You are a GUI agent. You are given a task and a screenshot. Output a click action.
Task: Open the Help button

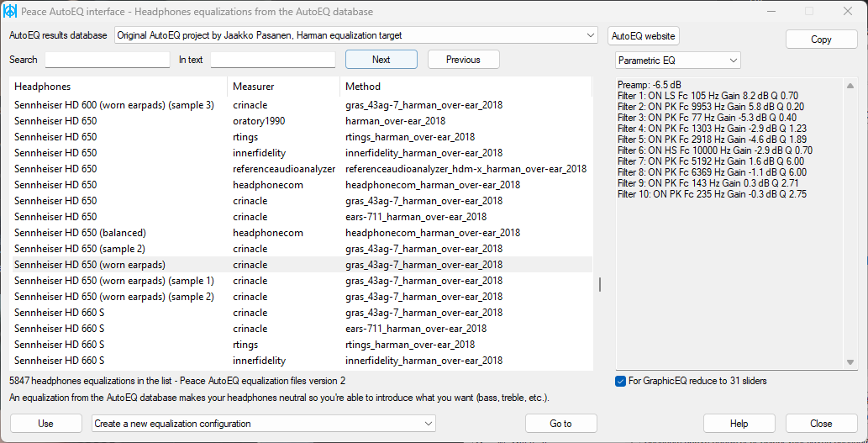click(x=739, y=424)
